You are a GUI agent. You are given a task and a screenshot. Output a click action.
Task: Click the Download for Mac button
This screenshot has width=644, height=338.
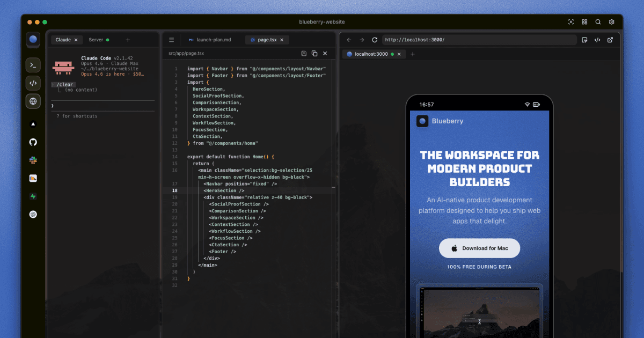click(x=479, y=248)
